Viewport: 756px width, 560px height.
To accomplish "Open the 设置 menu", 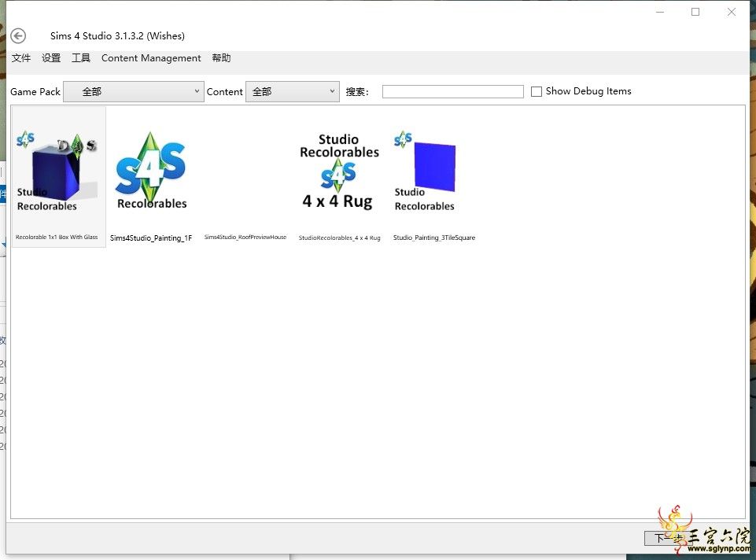I will point(51,58).
